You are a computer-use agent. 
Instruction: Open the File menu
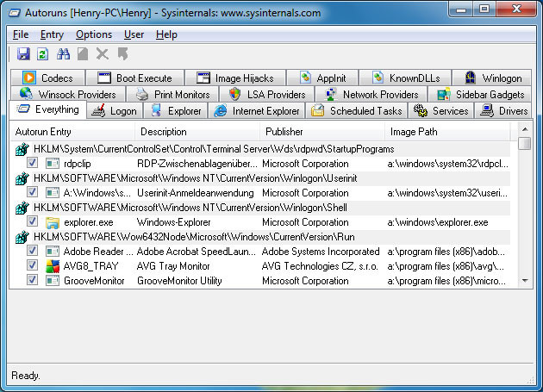(x=21, y=34)
